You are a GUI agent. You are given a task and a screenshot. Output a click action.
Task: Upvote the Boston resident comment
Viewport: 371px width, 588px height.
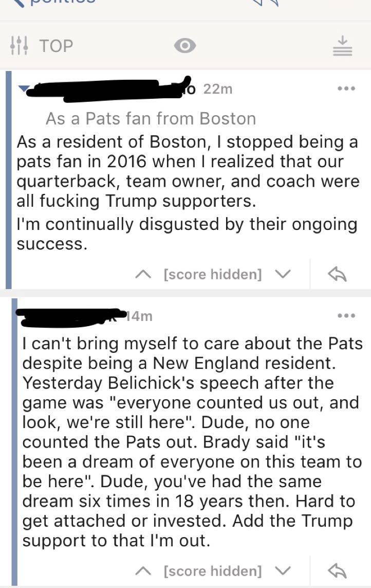(x=143, y=275)
